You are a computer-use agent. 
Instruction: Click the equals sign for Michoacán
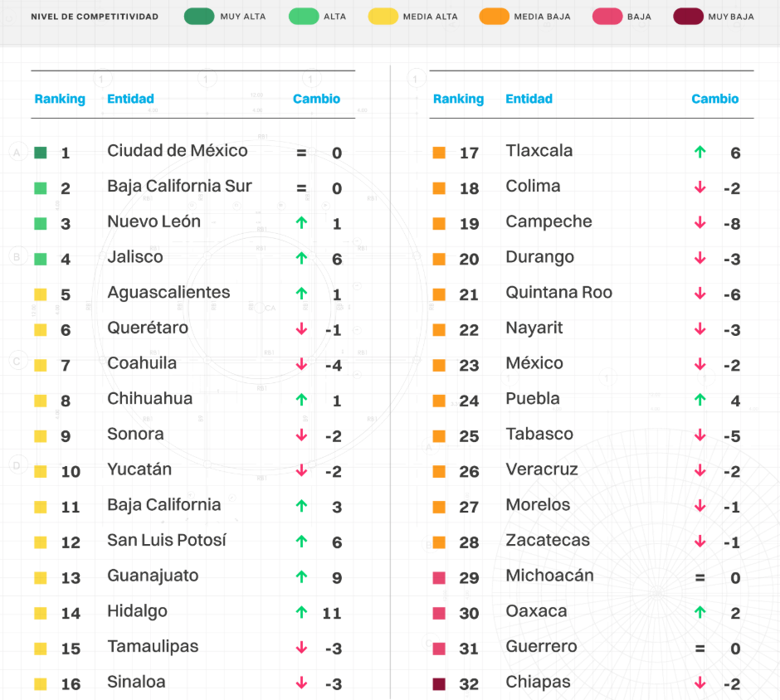tap(700, 578)
